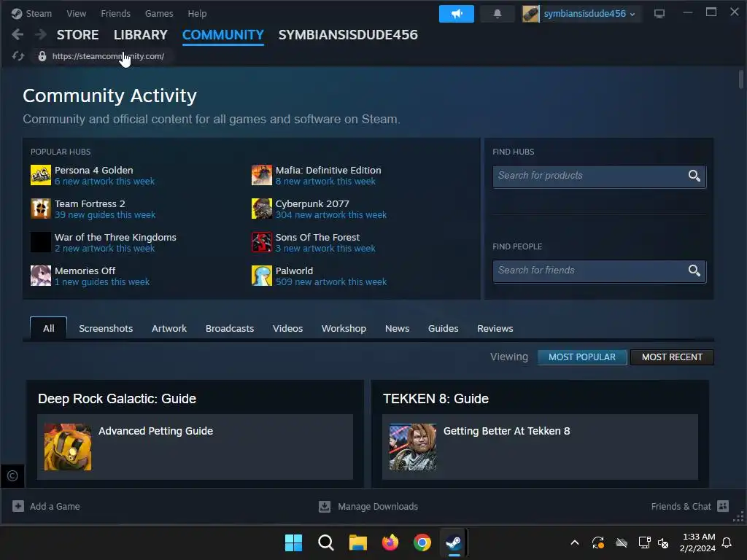
Task: Switch to the News tab
Action: pyautogui.click(x=398, y=328)
